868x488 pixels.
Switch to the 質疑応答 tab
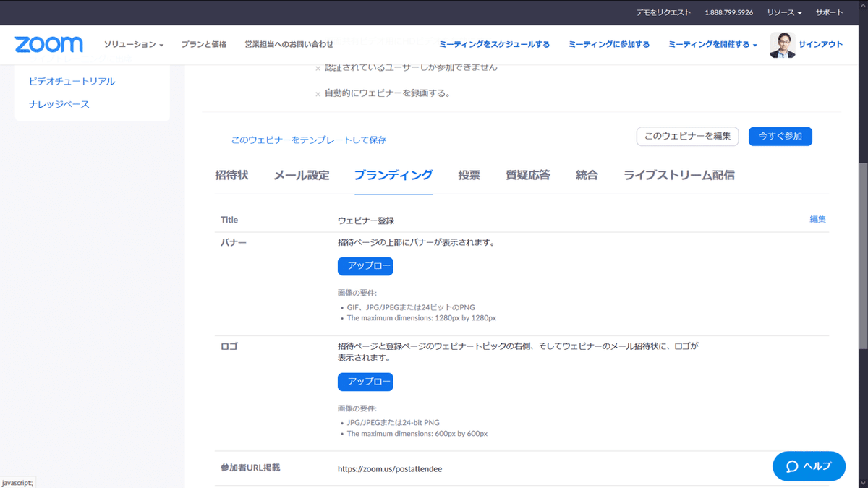point(528,175)
